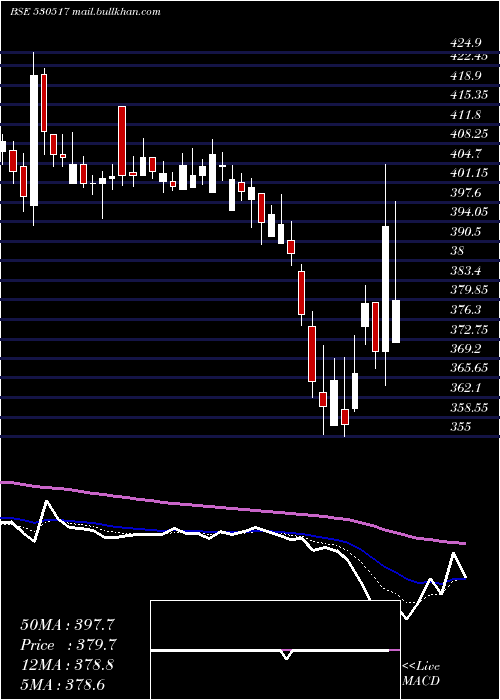Screen dimensions: 500x700
Task: Click the 369.2 price axis label
Action: [x=466, y=348]
